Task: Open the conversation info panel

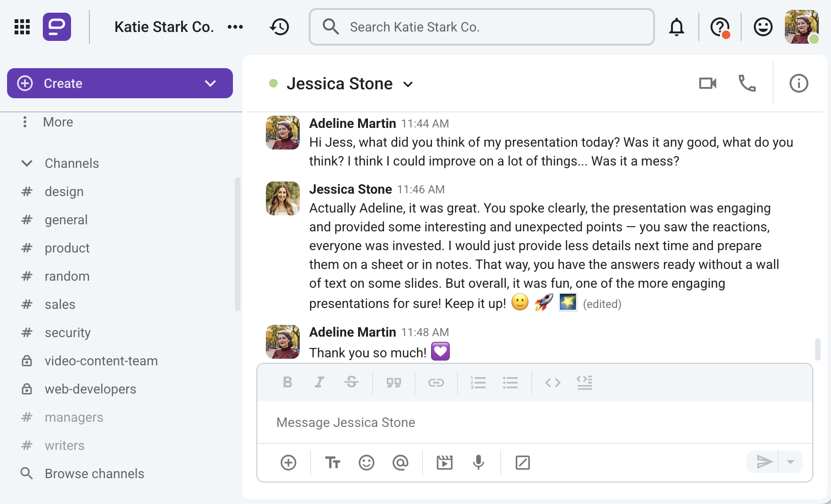Action: tap(799, 83)
